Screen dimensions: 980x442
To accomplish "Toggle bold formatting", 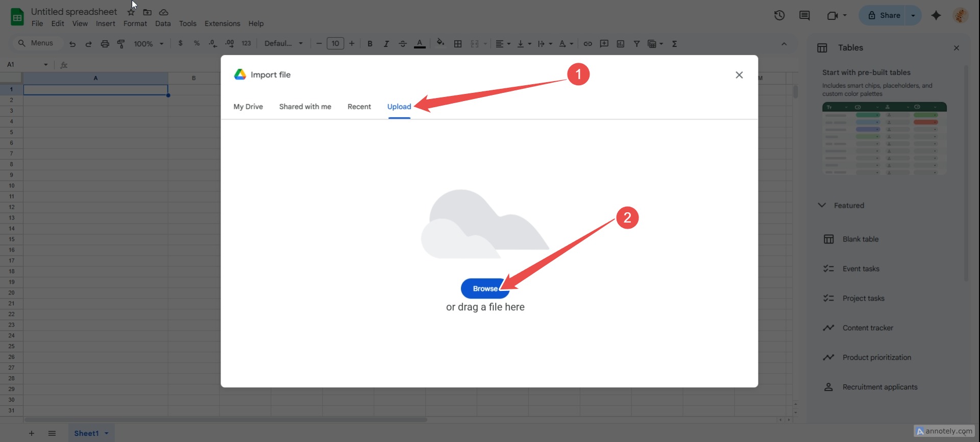I will point(370,44).
